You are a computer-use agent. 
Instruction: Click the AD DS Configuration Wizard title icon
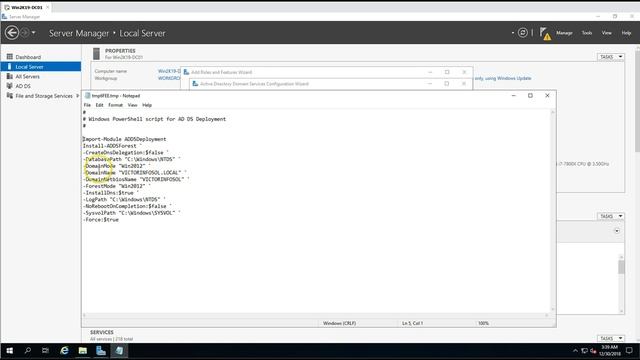195,84
